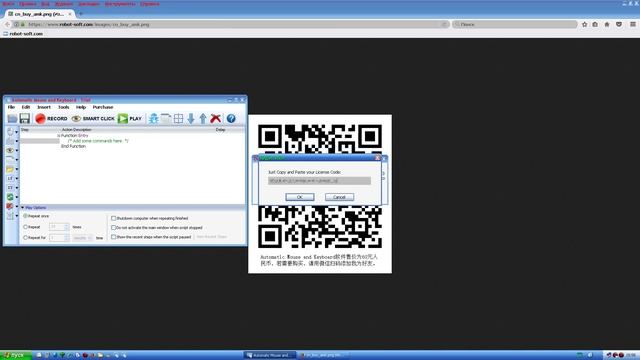Image resolution: width=640 pixels, height=360 pixels.
Task: Move step down with blue down arrow
Action: click(x=191, y=118)
